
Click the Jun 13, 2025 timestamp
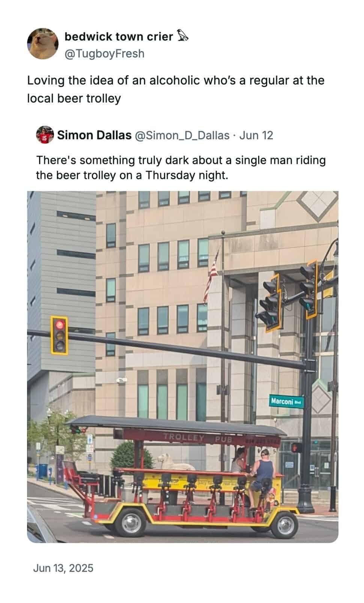point(63,568)
